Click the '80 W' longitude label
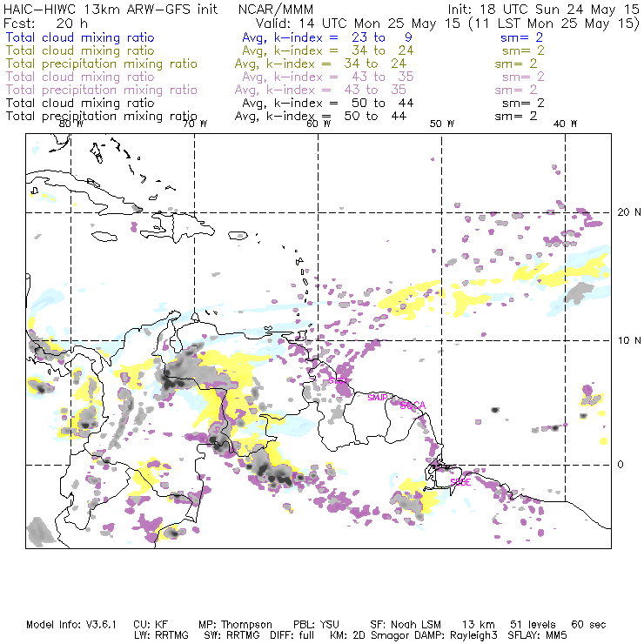This screenshot has height=644, width=644. coord(71,124)
